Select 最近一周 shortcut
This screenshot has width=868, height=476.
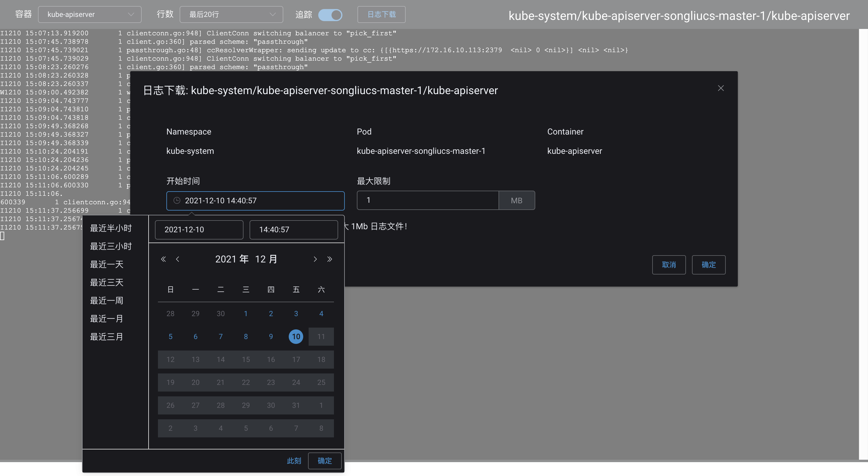106,300
